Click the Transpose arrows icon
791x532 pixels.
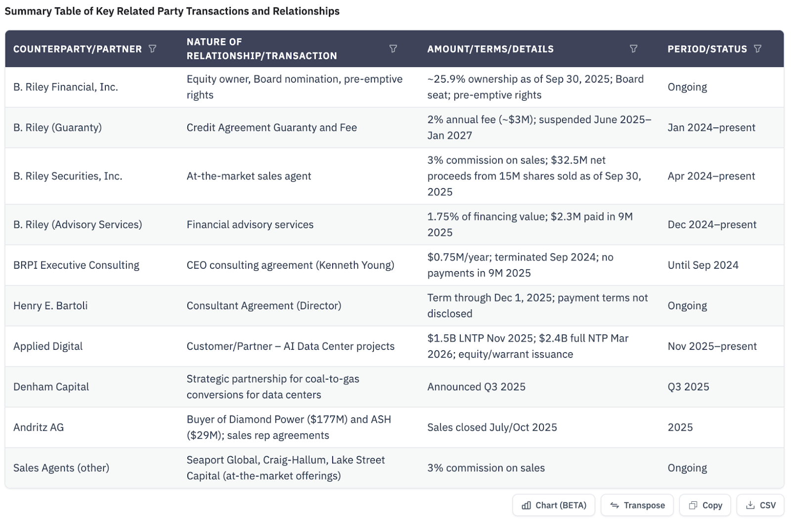615,505
